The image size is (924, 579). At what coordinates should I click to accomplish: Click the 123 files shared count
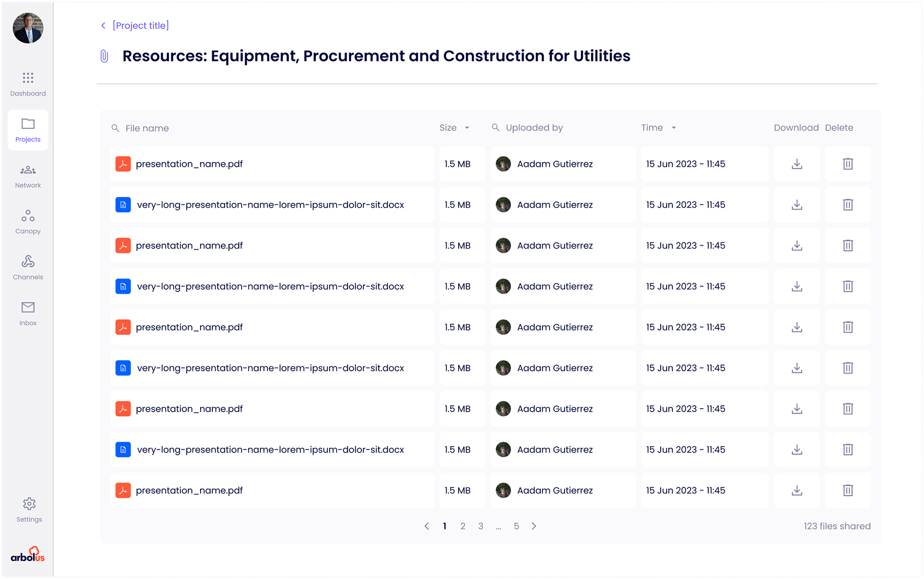coord(837,527)
